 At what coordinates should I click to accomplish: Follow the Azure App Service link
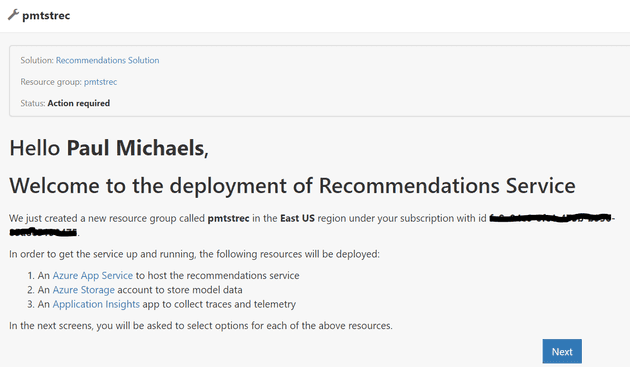coord(92,275)
